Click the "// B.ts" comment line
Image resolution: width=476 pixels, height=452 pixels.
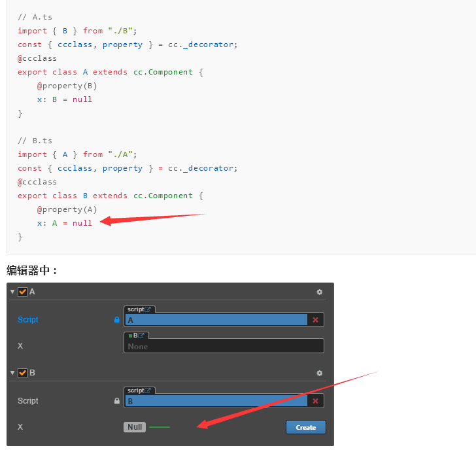35,141
